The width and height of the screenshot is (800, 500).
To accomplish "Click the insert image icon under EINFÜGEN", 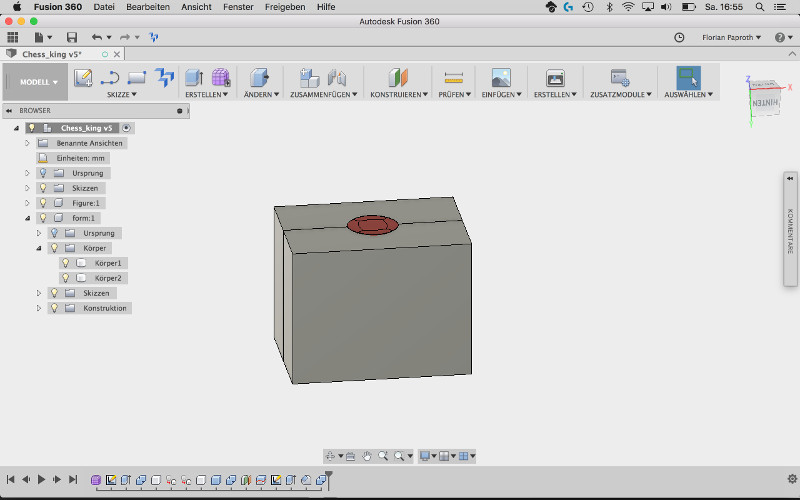I will pyautogui.click(x=501, y=77).
